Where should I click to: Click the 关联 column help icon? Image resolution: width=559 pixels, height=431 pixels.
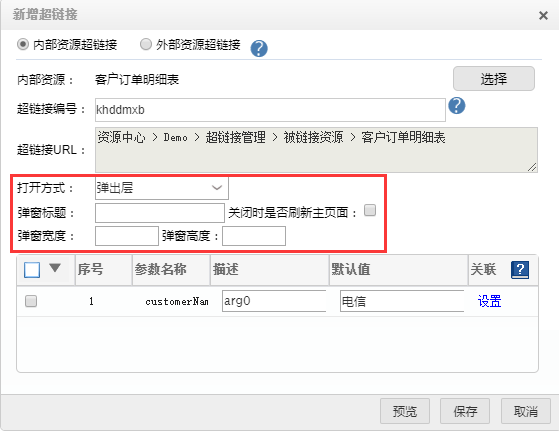(x=520, y=270)
